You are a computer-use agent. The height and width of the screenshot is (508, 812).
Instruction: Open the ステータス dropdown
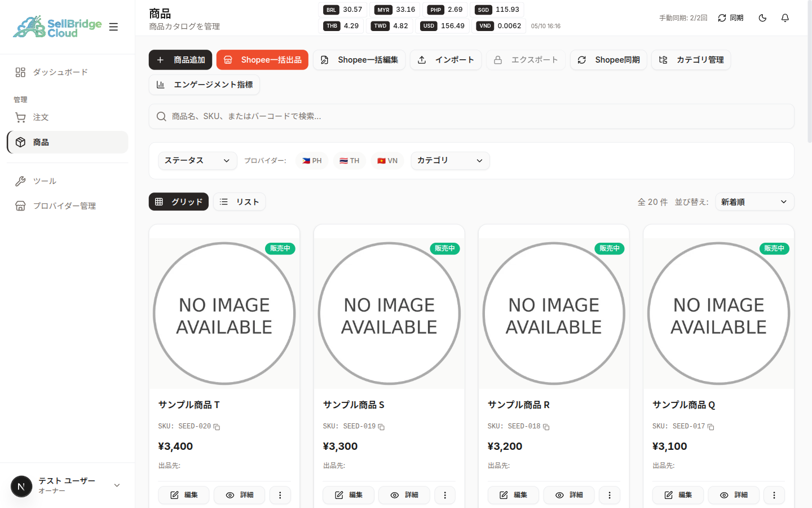pyautogui.click(x=197, y=161)
